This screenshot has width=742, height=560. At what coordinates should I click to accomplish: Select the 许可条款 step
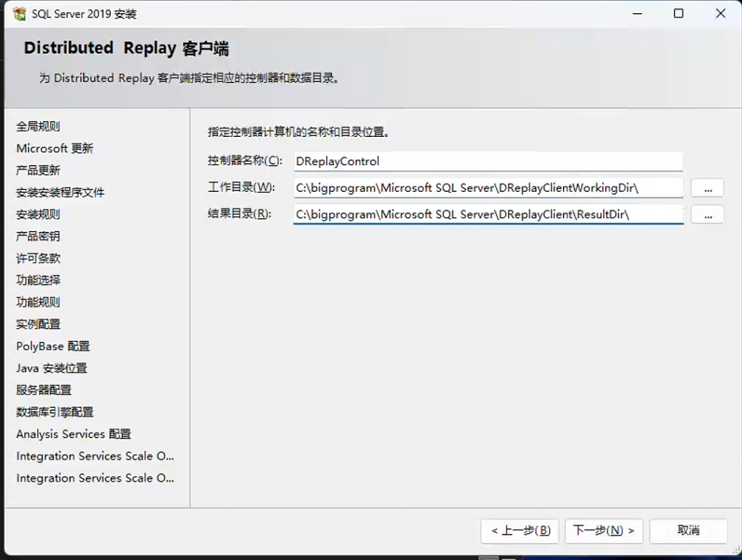(38, 258)
